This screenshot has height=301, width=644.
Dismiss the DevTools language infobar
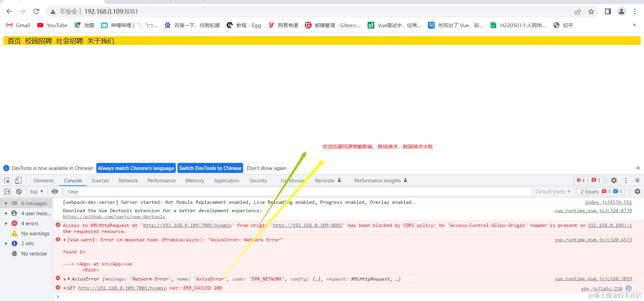pyautogui.click(x=638, y=168)
